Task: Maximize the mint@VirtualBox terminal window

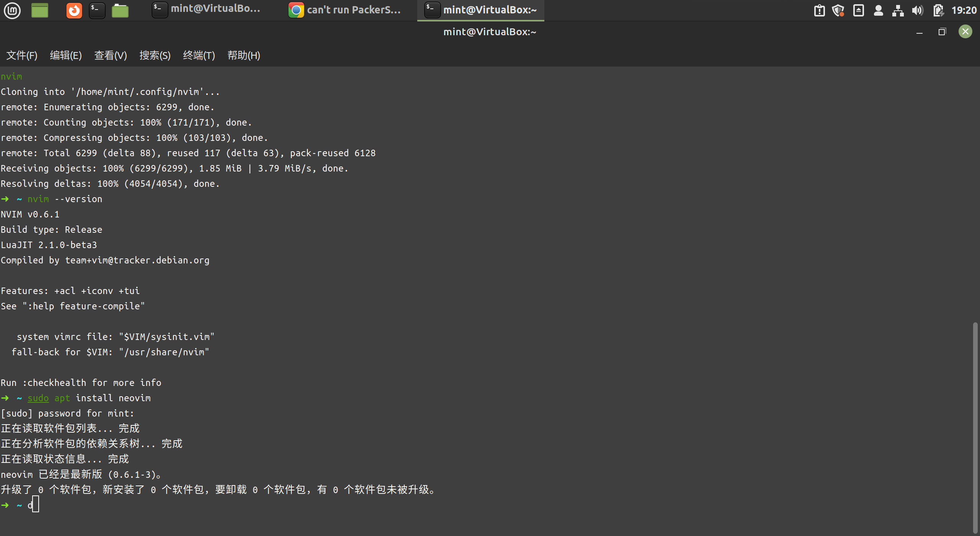Action: (x=942, y=32)
